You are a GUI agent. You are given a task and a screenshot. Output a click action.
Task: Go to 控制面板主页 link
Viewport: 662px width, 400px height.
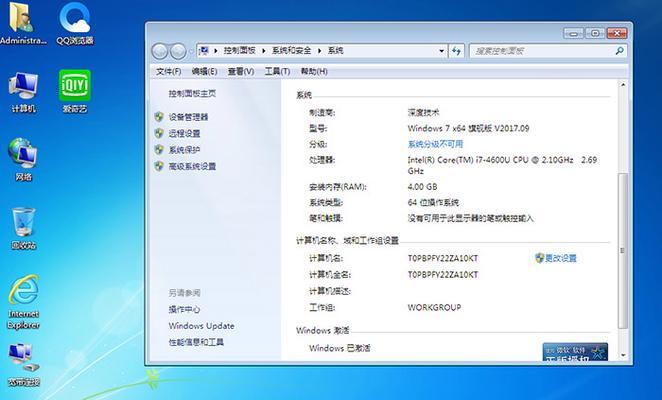coord(192,93)
